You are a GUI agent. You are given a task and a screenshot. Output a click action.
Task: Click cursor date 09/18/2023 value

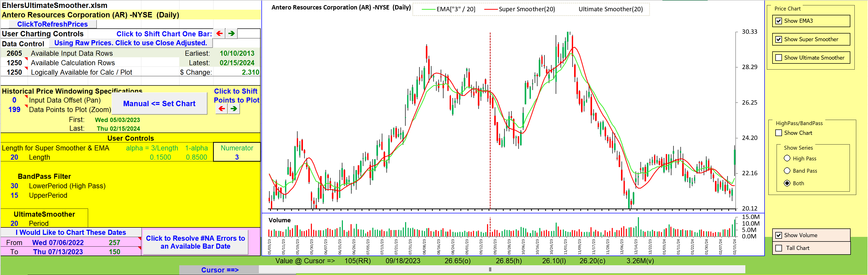click(x=403, y=261)
